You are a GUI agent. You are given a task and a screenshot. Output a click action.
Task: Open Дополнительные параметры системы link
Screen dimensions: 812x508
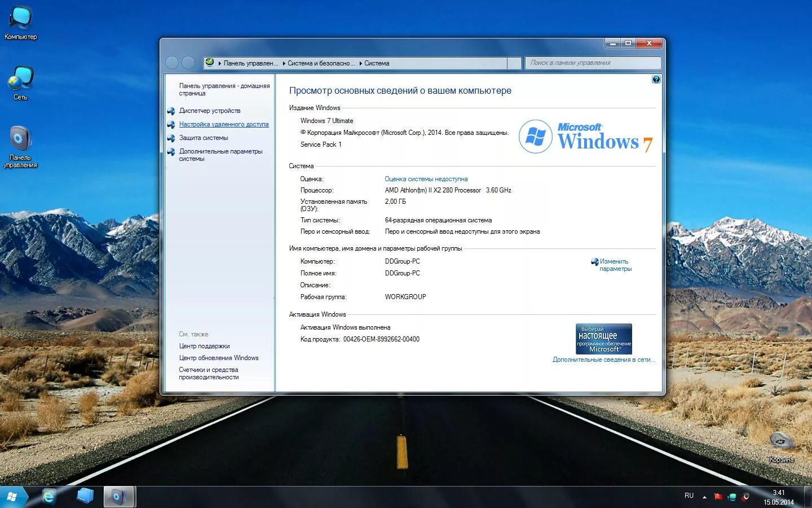pyautogui.click(x=220, y=155)
